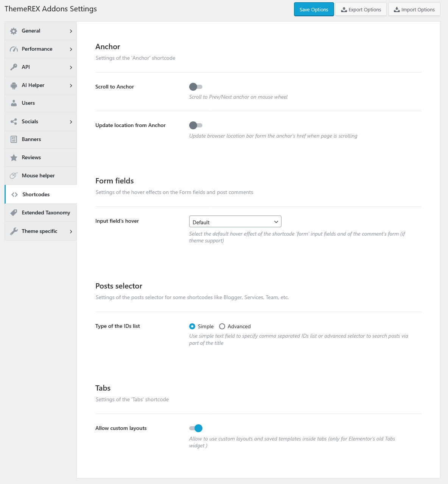
Task: Select the Performance speedometer icon
Action: pyautogui.click(x=14, y=49)
